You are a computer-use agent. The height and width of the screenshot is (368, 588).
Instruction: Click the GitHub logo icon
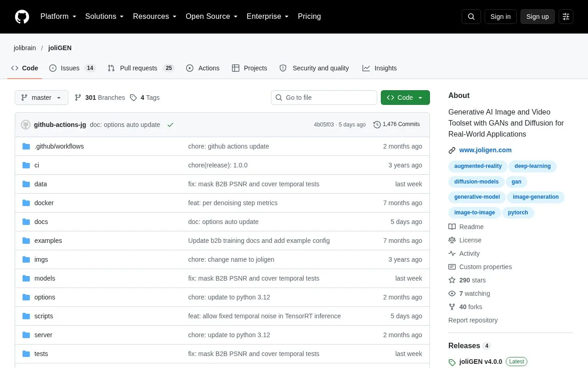(x=22, y=17)
